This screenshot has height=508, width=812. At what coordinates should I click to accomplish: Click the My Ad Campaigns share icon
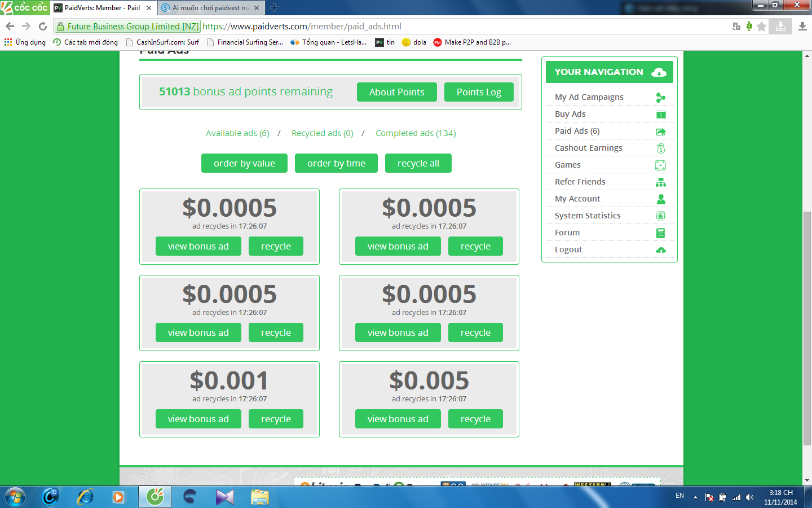coord(661,98)
